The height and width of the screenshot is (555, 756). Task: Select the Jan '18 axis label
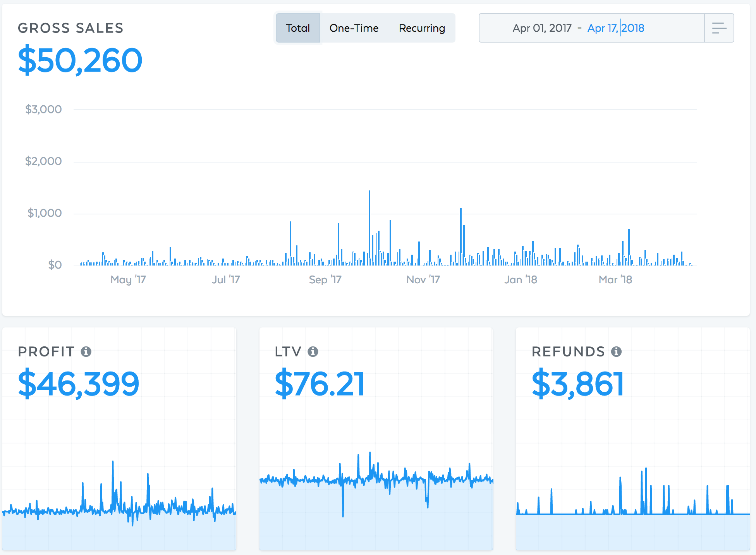pos(521,279)
